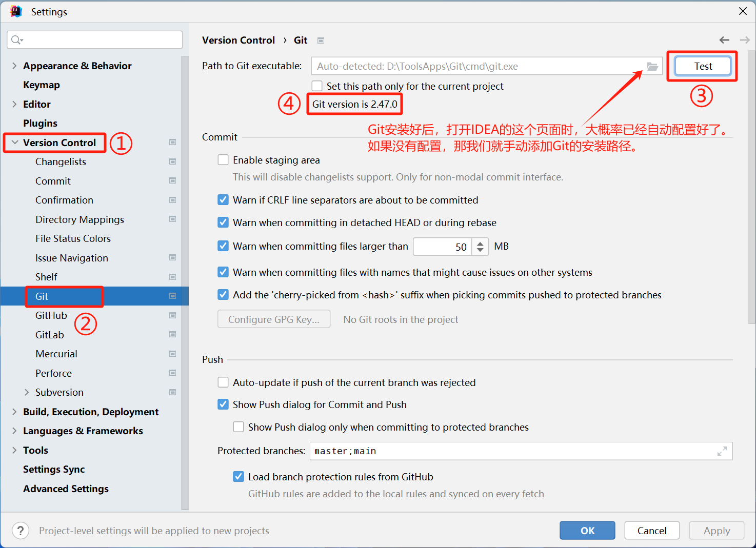Click the project-level icon on selected Git row
Viewport: 756px width, 548px height.
tap(173, 296)
